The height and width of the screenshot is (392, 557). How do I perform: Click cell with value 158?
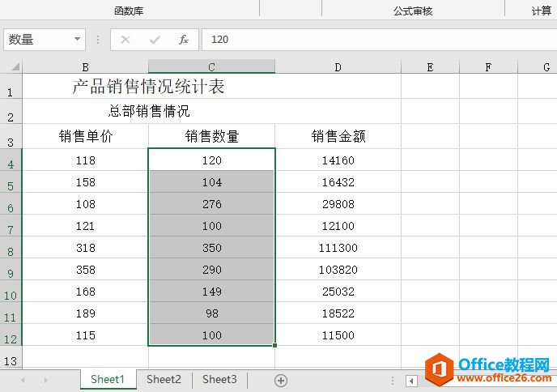[x=85, y=181]
